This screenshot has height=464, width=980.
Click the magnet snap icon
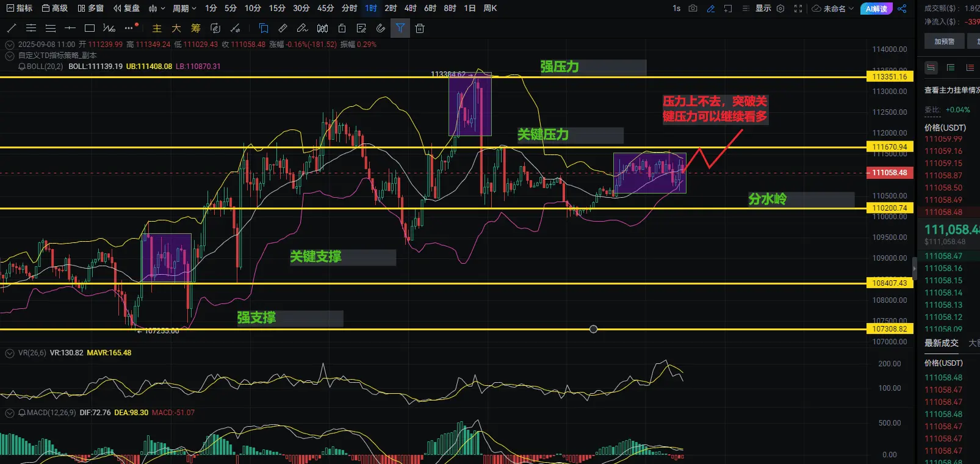pyautogui.click(x=381, y=28)
